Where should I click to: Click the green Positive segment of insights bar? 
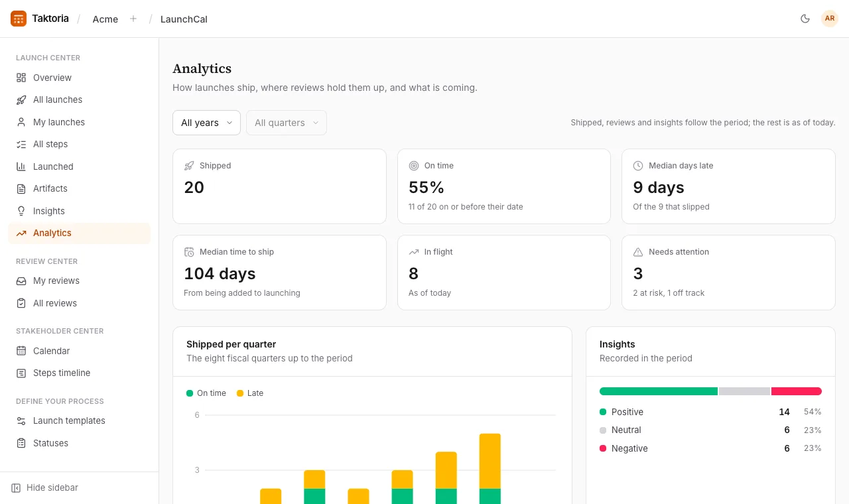coord(659,391)
